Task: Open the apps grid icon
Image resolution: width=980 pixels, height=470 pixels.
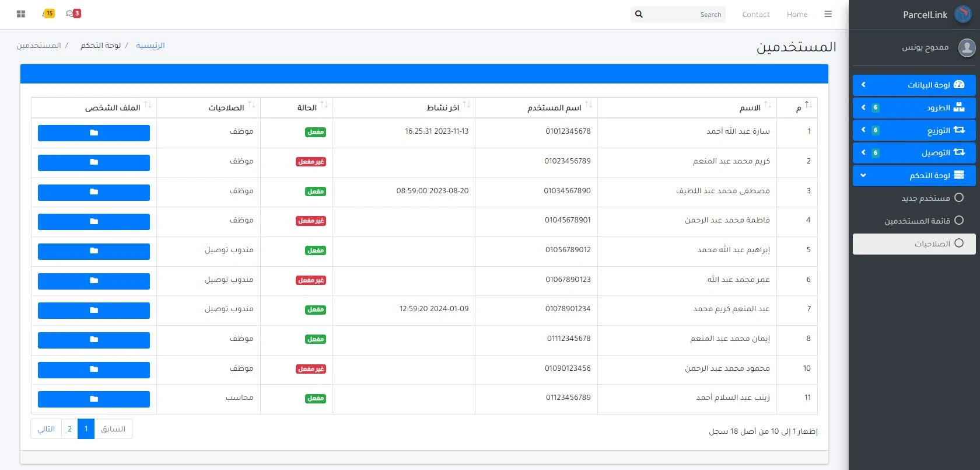Action: pyautogui.click(x=21, y=14)
